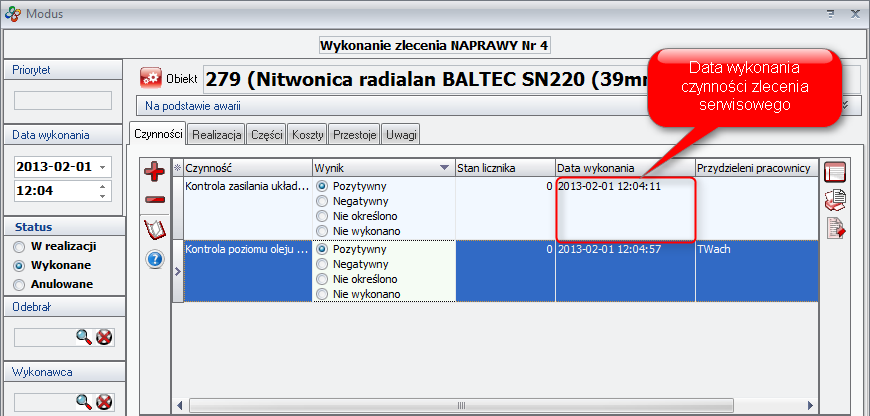Click the document export icon with red arrow
Screen dimensions: 870x416
[x=836, y=228]
